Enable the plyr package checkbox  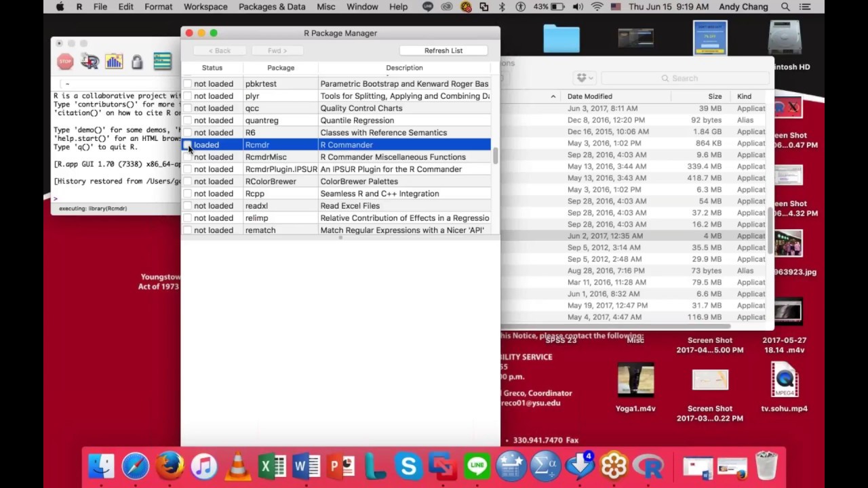point(187,96)
